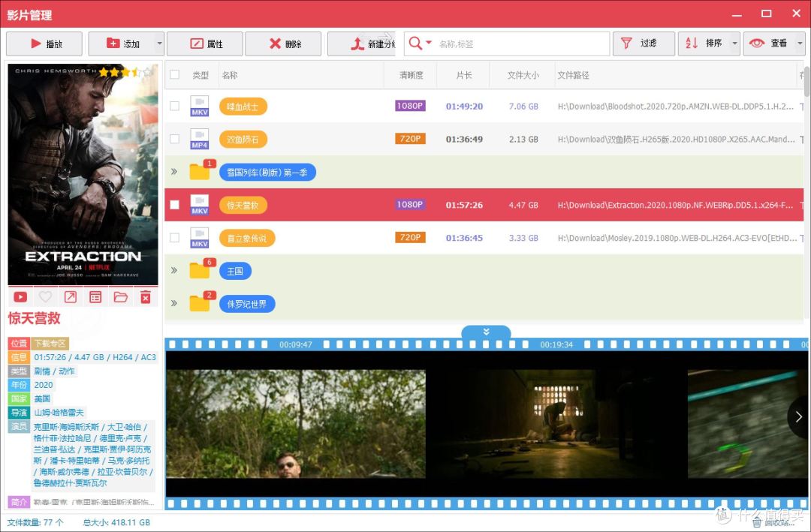This screenshot has width=811, height=532.
Task: Click the year 2020 link
Action: pyautogui.click(x=44, y=385)
